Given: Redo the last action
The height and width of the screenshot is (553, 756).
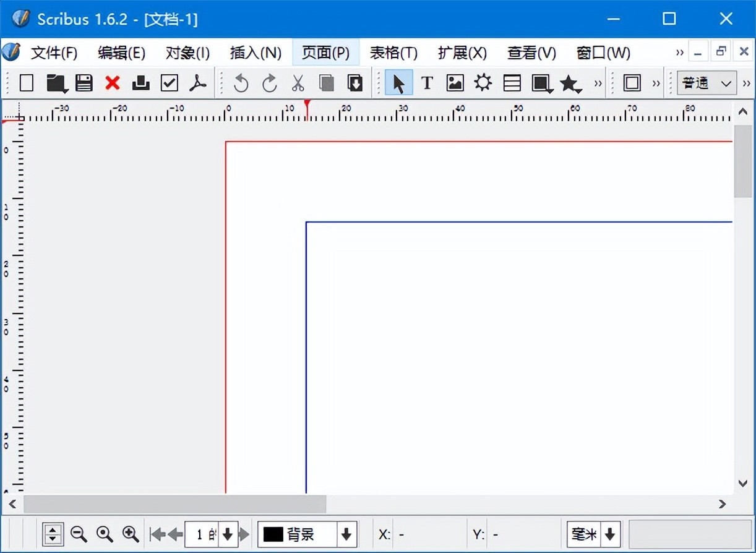Looking at the screenshot, I should 269,83.
